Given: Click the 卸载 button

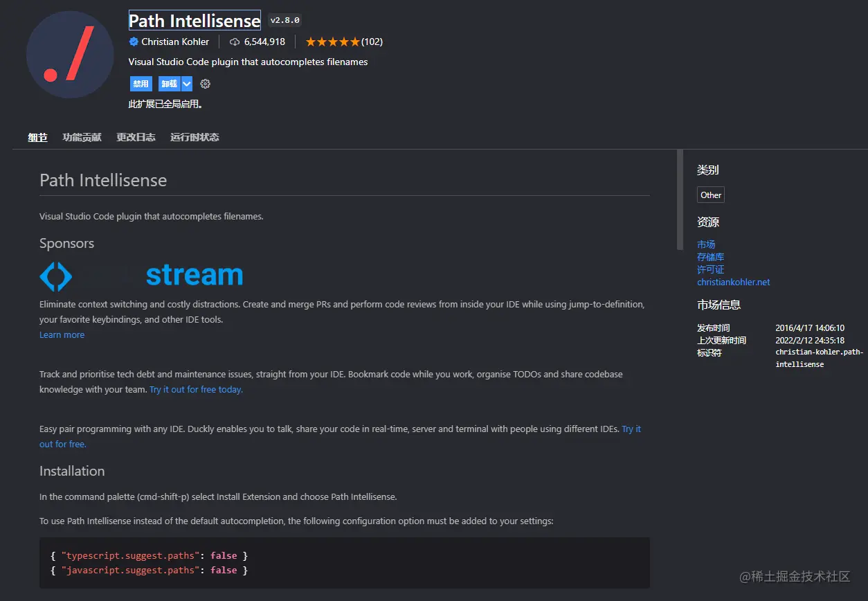Looking at the screenshot, I should pos(169,84).
